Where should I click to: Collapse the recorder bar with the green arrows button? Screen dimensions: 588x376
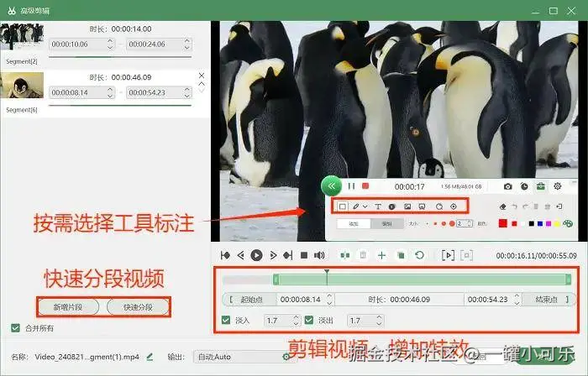(332, 185)
